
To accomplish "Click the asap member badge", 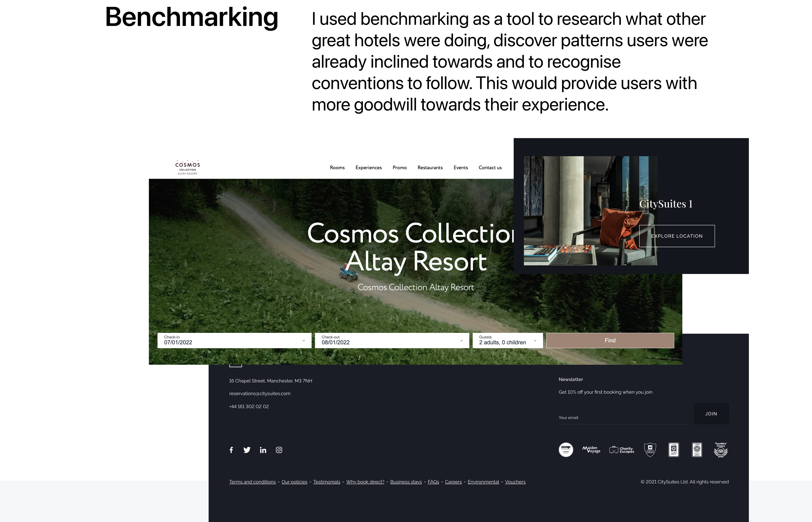I will pos(566,450).
